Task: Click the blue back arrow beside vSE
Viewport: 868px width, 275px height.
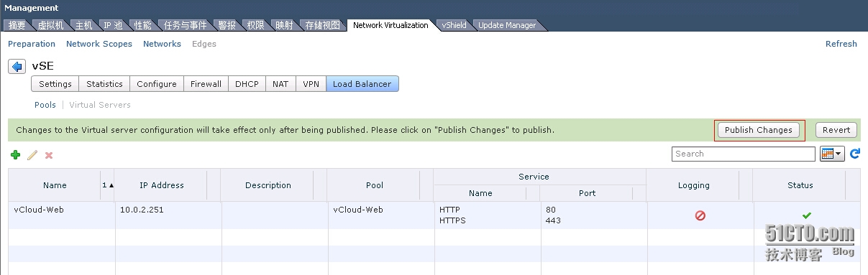Action: click(x=17, y=66)
